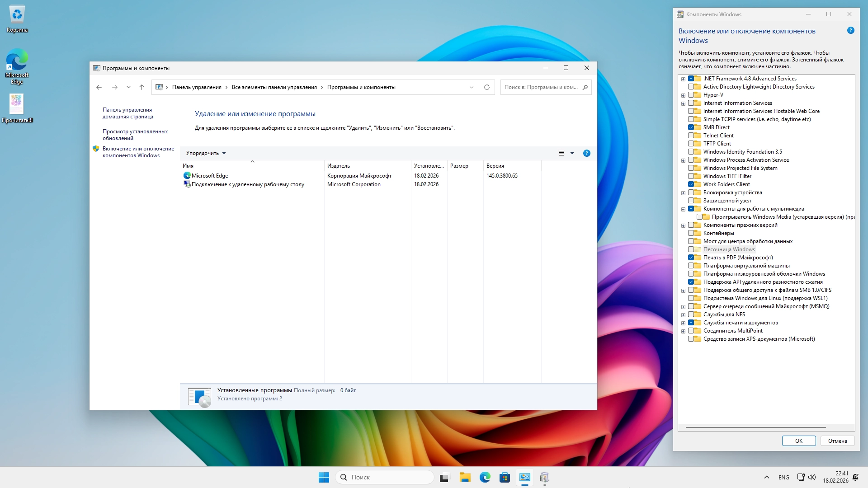The image size is (868, 488).
Task: Open the Упорядочить dropdown menu
Action: (206, 153)
